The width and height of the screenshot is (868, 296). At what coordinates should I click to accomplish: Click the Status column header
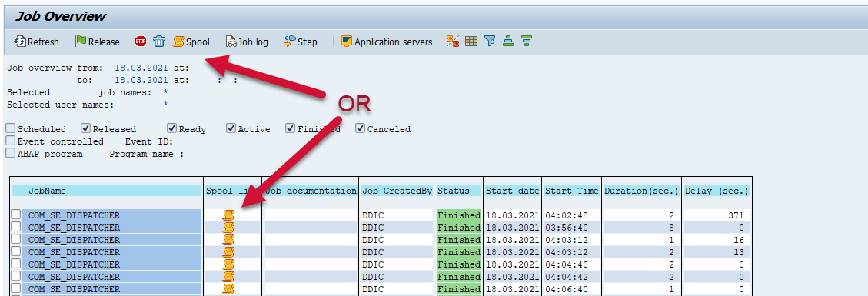458,191
